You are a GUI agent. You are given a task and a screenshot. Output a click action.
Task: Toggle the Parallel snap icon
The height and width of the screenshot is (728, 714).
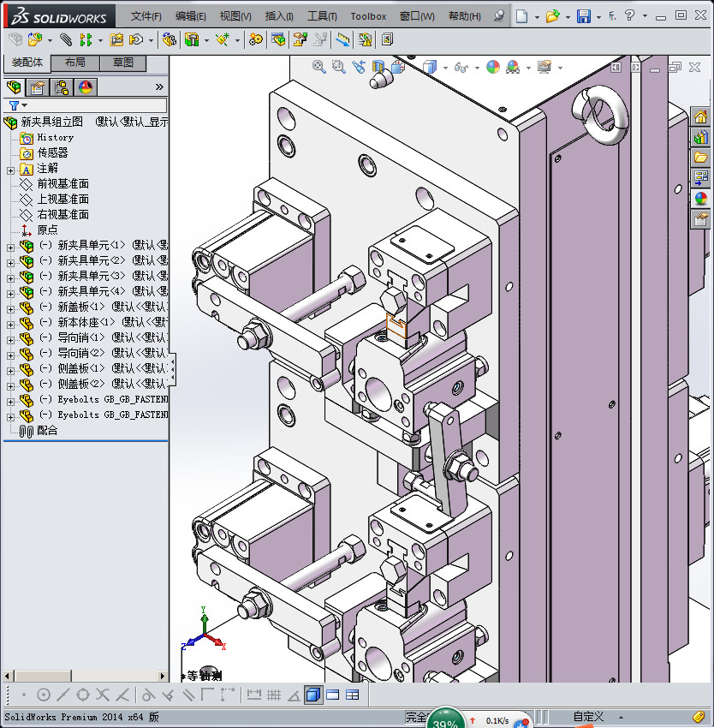[188, 695]
